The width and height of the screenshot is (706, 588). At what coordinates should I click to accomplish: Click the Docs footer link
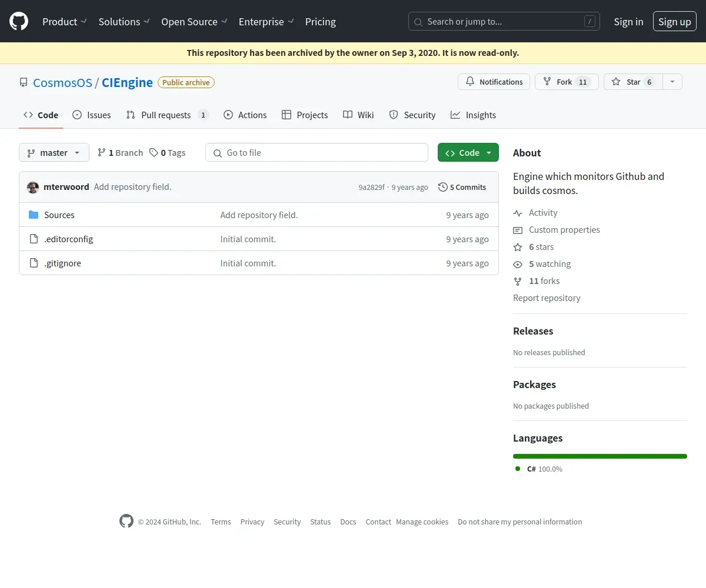pyautogui.click(x=348, y=522)
